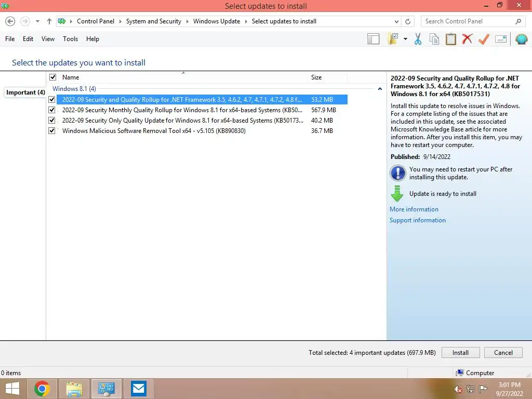
Task: Click the orange checkmark toolbar icon
Action: [484, 39]
